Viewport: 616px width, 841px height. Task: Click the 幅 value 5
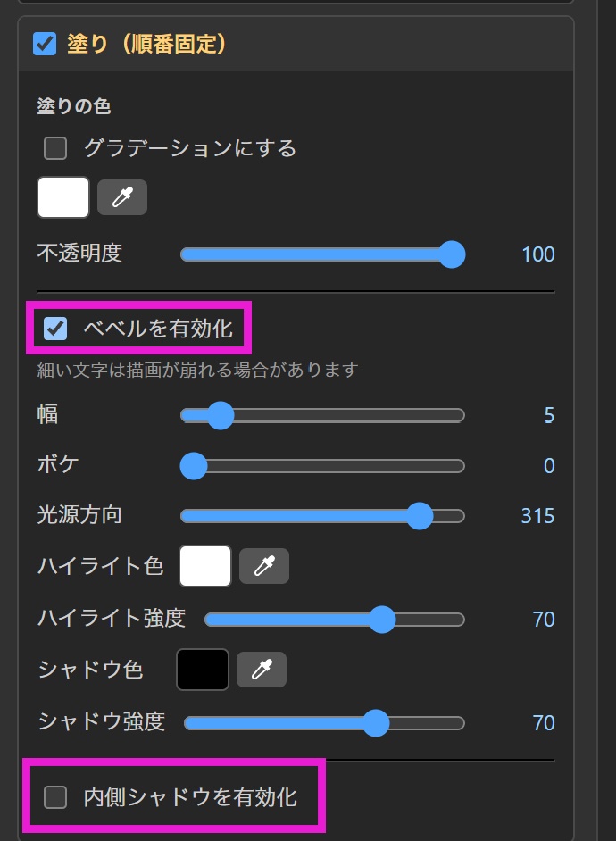tap(549, 415)
